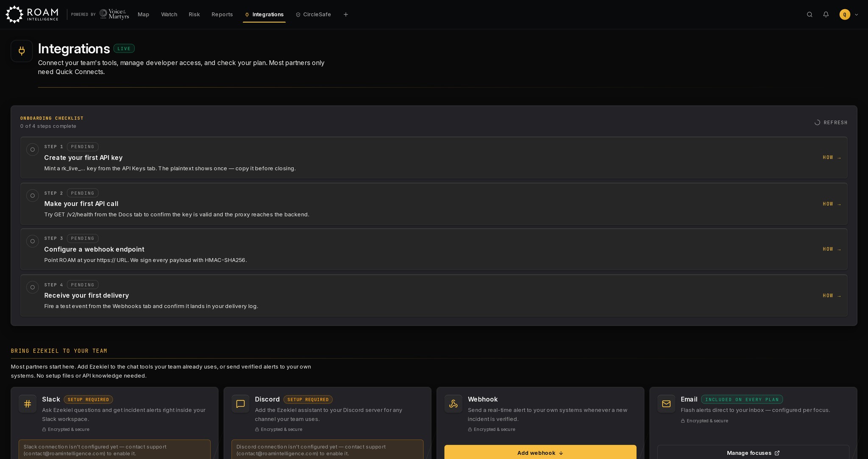Click the Slack card title
Viewport: 868px width, 459px height.
click(x=51, y=399)
